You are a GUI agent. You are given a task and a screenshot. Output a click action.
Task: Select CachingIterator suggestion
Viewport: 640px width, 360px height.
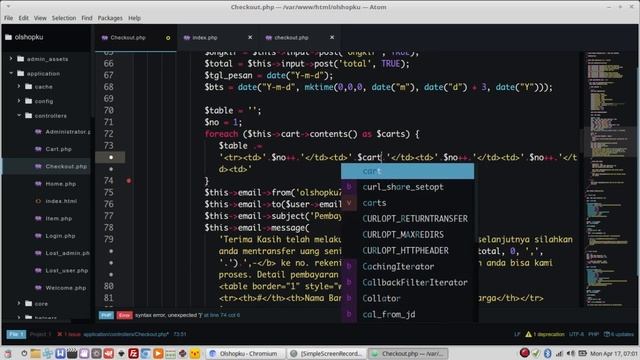[407, 267]
